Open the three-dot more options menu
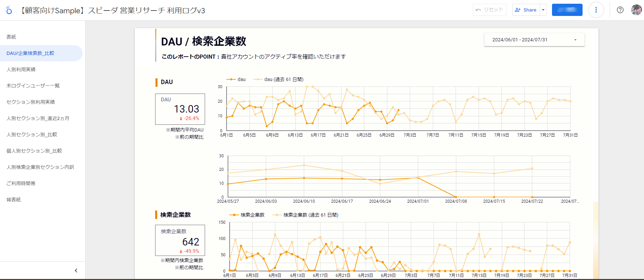Image resolution: width=644 pixels, height=280 pixels. point(596,10)
